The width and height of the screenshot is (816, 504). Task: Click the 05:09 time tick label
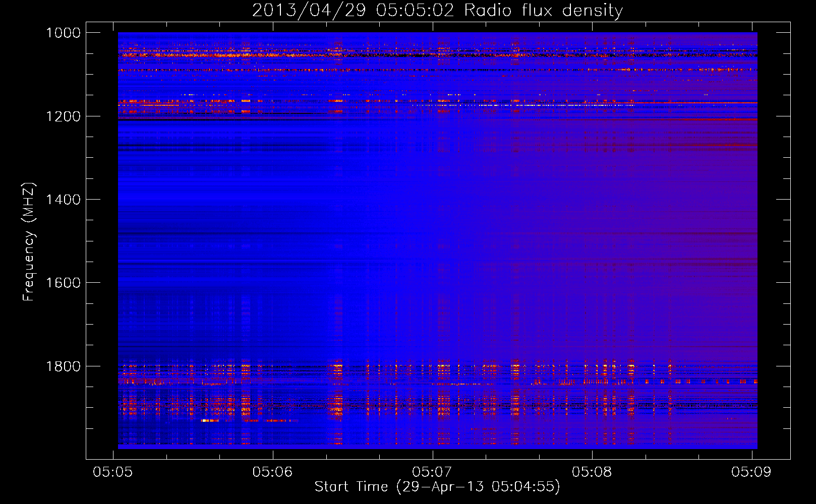(751, 472)
